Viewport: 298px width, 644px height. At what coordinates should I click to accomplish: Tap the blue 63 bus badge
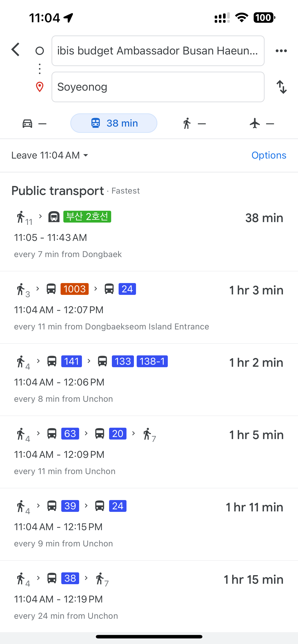[70, 434]
